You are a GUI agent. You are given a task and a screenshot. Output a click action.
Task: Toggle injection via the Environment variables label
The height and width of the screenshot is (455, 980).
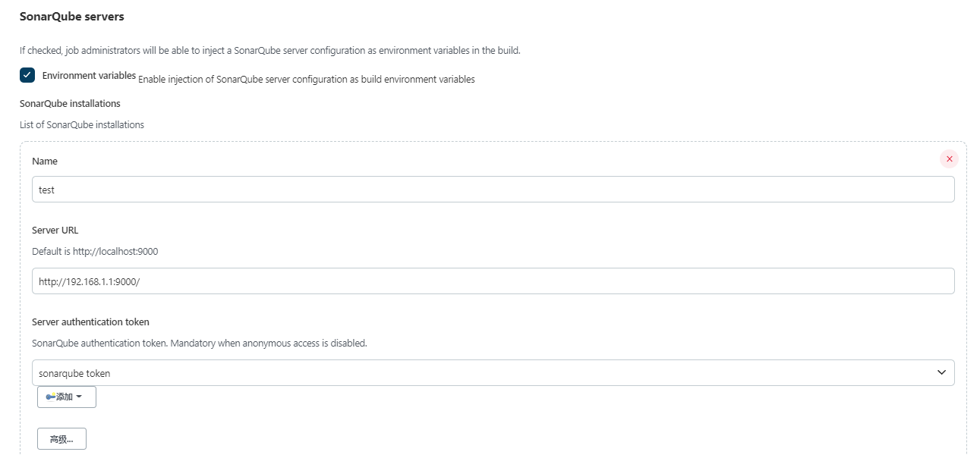point(89,76)
